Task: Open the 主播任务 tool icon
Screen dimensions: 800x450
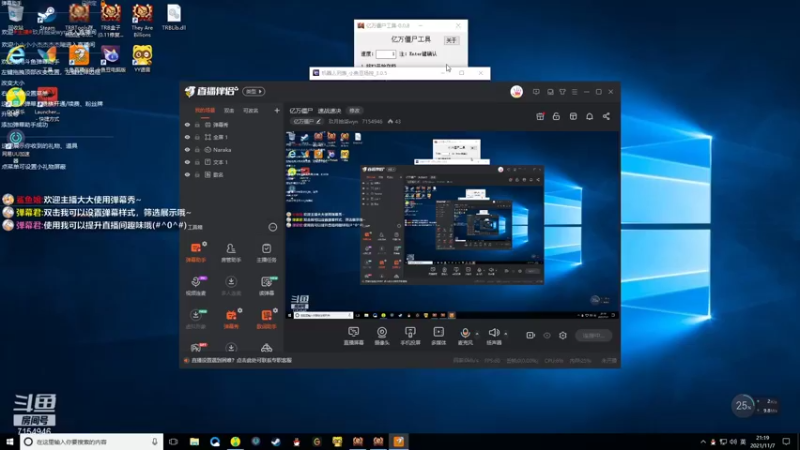Action: point(266,252)
